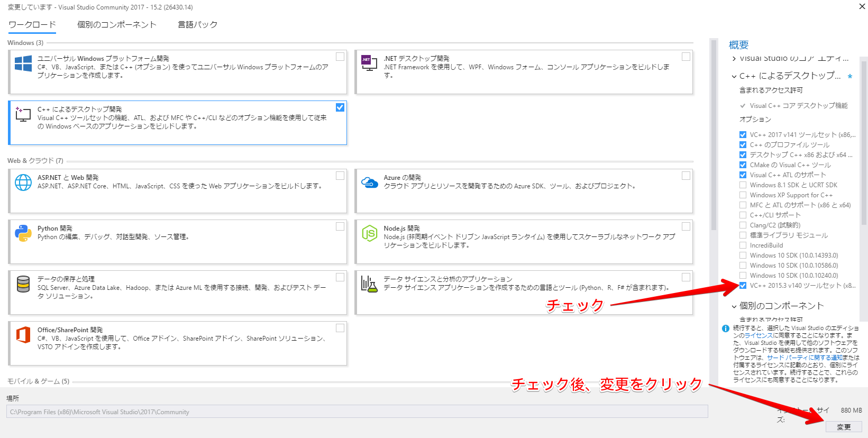
Task: Check Windows 10 SDK 10.0.10240.0
Action: pyautogui.click(x=743, y=276)
